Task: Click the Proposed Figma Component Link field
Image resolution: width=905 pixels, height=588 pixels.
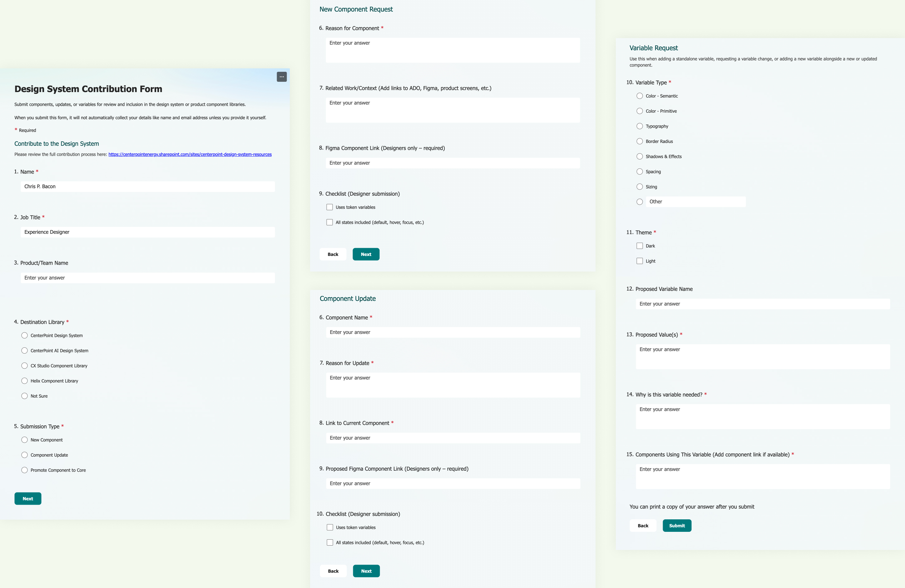Action: pos(453,483)
